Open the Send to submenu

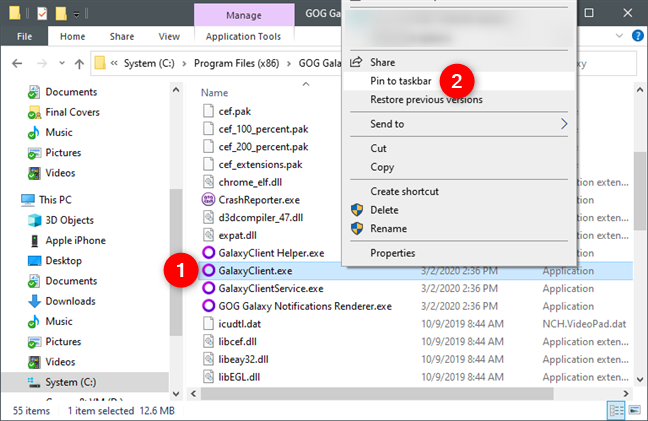[459, 124]
